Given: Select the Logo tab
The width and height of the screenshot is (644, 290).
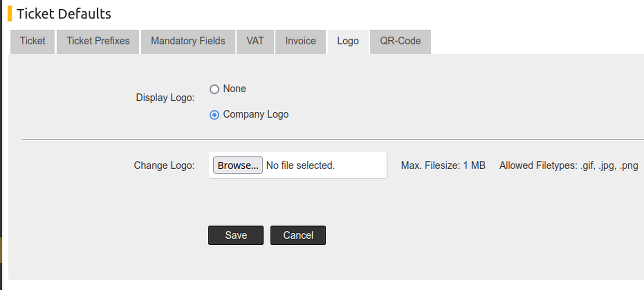Looking at the screenshot, I should [348, 41].
